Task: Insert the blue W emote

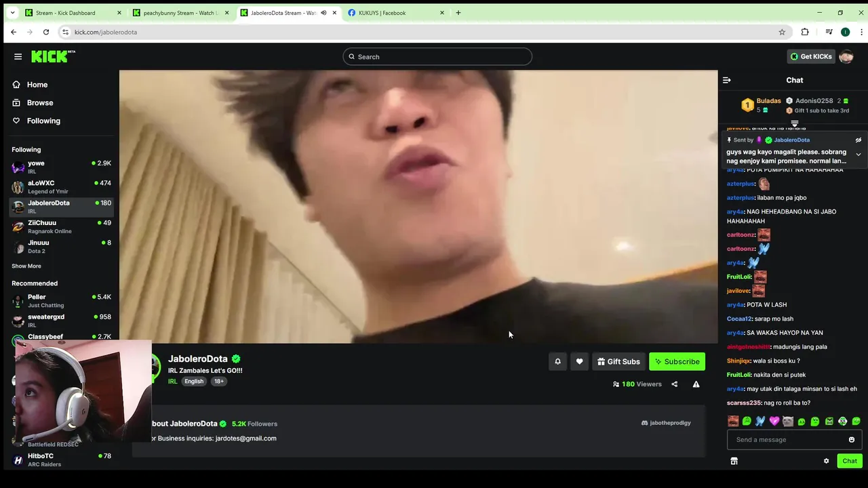Action: (760, 422)
